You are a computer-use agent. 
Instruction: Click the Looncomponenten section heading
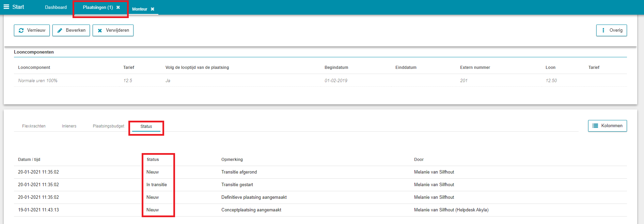coord(34,52)
